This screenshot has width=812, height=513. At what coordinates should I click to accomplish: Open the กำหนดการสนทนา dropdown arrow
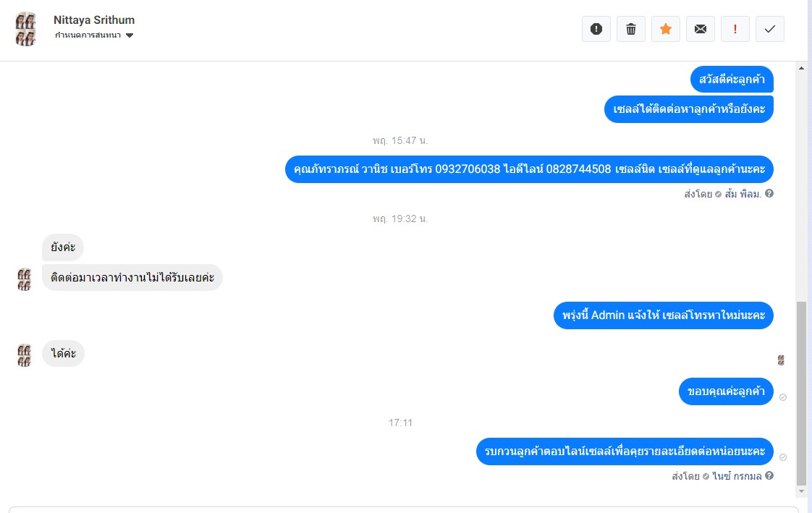[x=130, y=35]
